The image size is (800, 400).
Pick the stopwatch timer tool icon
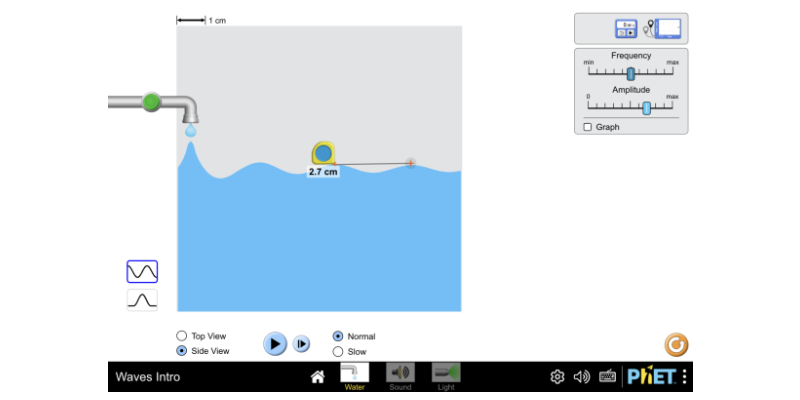[626, 29]
